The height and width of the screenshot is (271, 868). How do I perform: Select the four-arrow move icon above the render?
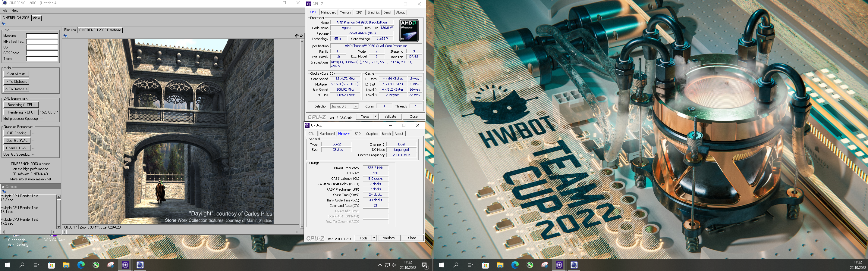(x=297, y=36)
